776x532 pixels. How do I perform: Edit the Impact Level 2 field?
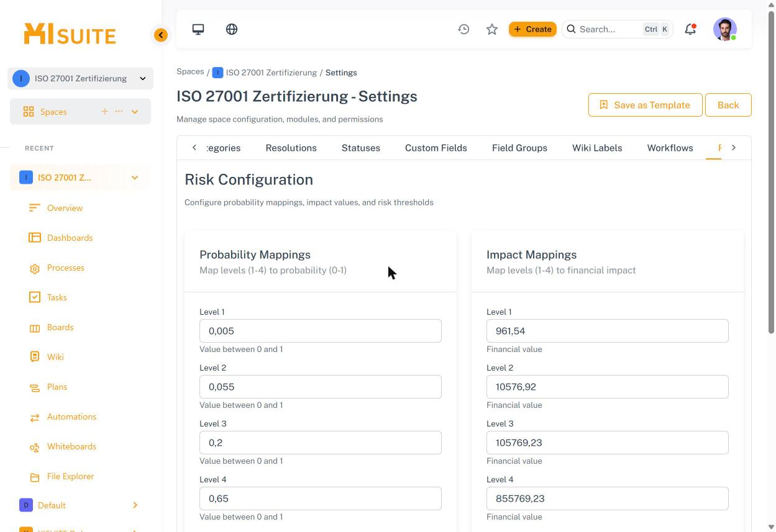pos(608,387)
